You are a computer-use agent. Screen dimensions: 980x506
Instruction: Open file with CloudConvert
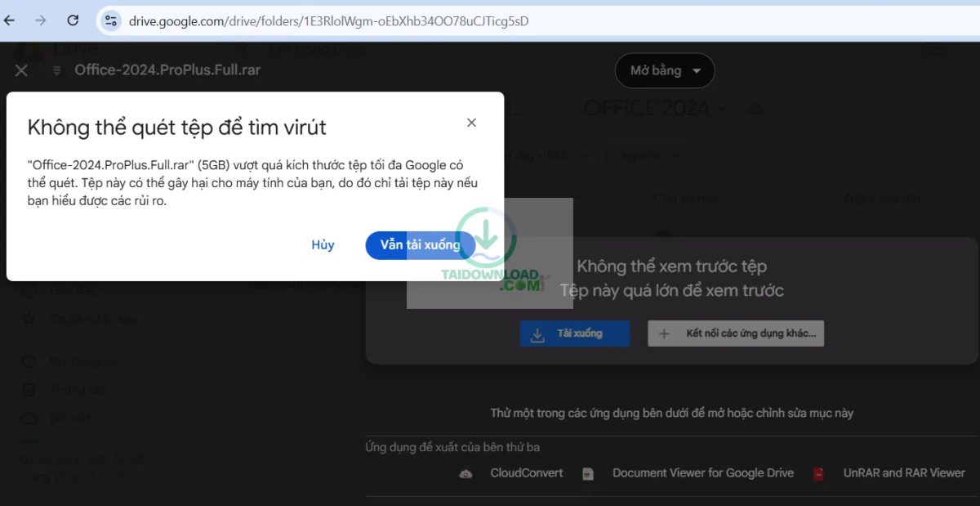(526, 472)
